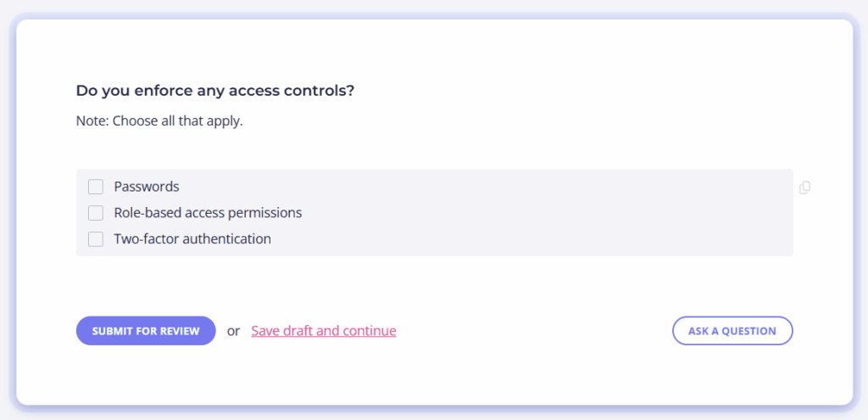Image resolution: width=868 pixels, height=420 pixels.
Task: Select the Two-factor authentication label text
Action: (x=192, y=239)
